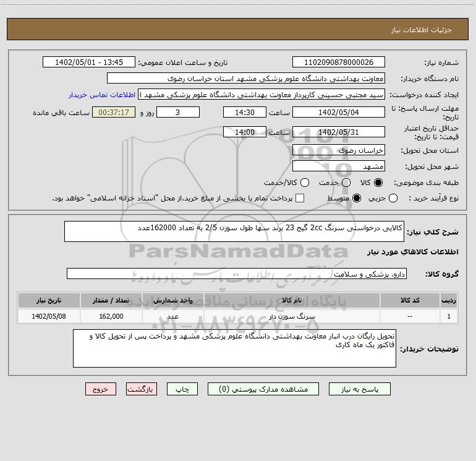Click the unit cell عدد

point(172,316)
